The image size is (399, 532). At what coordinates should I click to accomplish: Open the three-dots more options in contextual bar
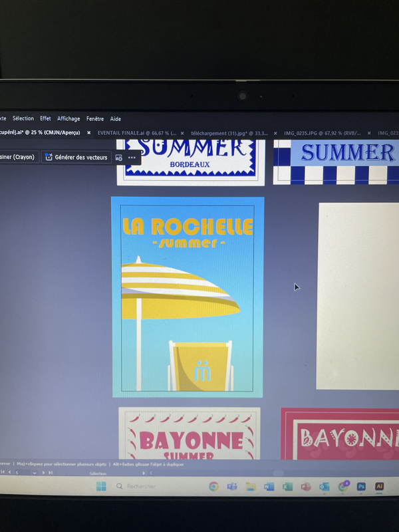pyautogui.click(x=132, y=158)
